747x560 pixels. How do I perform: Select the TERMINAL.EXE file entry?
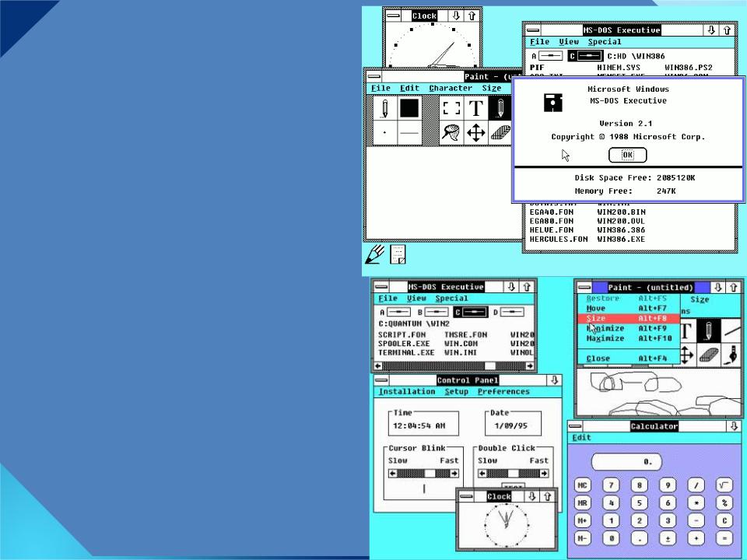pos(406,353)
